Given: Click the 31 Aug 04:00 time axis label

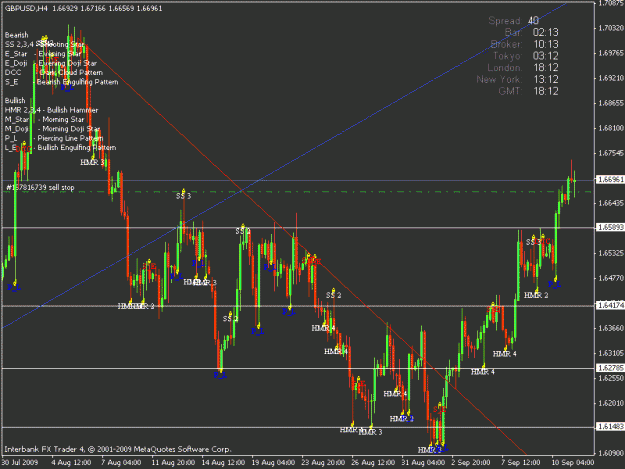Looking at the screenshot, I should (423, 463).
